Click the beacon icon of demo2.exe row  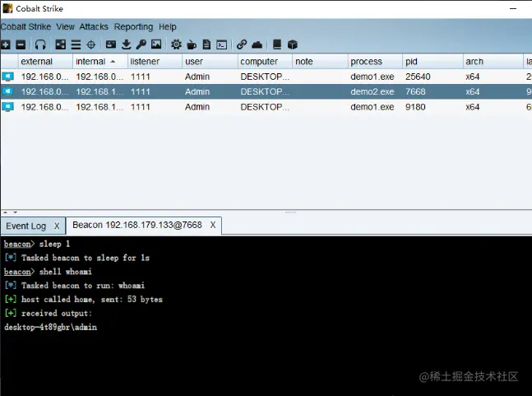coord(7,91)
